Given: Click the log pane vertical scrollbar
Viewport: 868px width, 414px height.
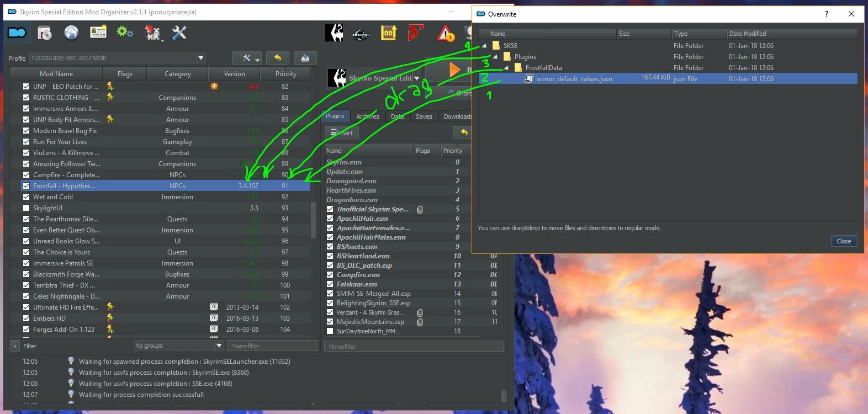Looking at the screenshot, I should [x=504, y=396].
